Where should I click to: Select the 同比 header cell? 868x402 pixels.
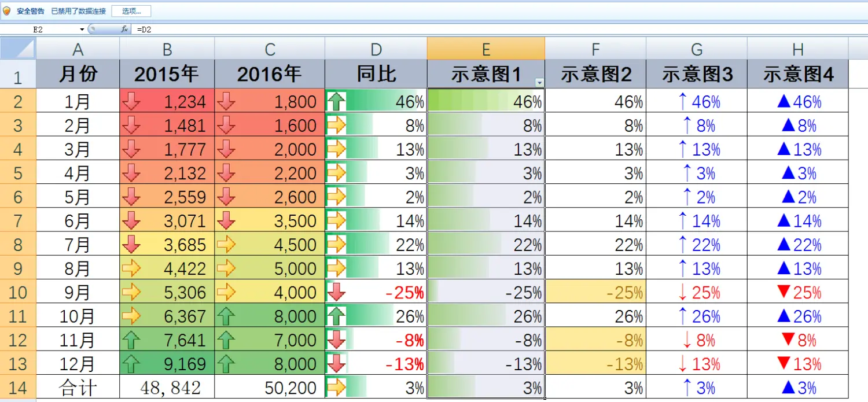tap(376, 74)
